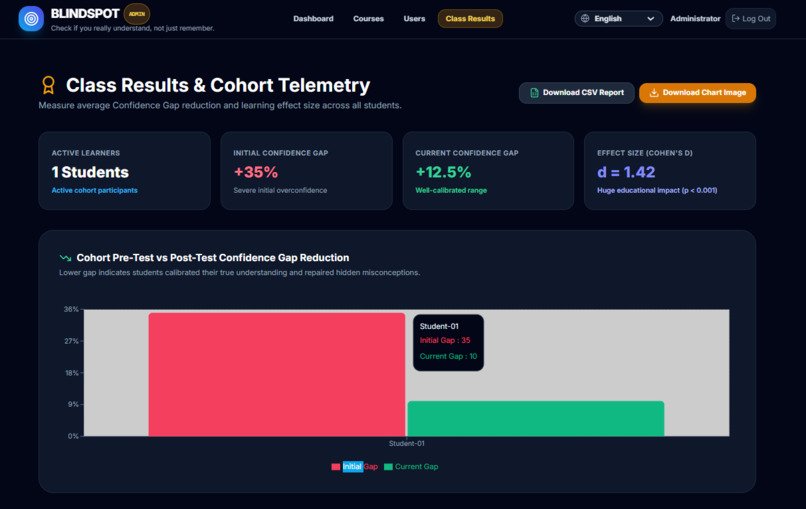Click the download arrow icon on Chart Image button
This screenshot has height=509, width=806.
point(654,93)
